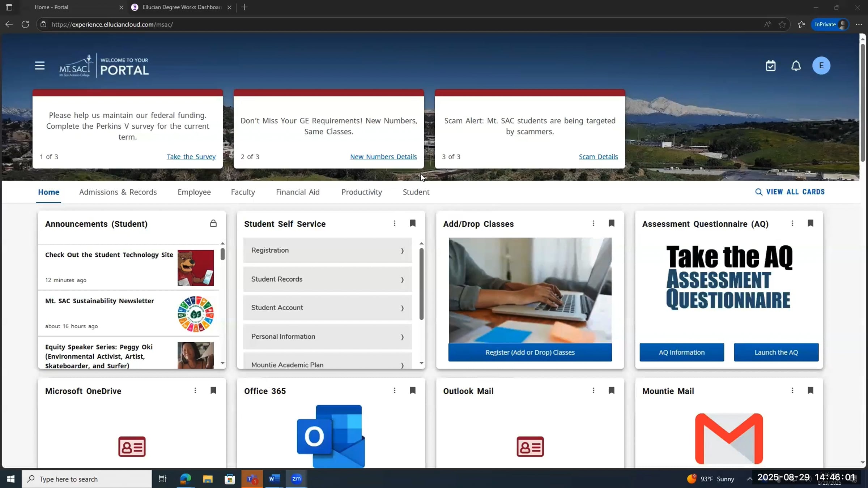Open Zoom app in the taskbar

[x=297, y=479]
